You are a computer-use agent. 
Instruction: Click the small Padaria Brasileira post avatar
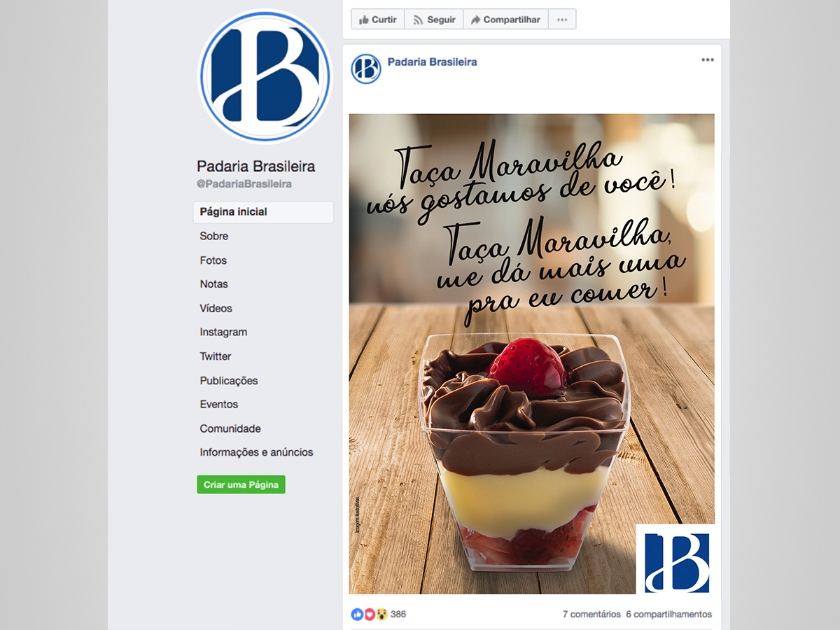coord(366,69)
